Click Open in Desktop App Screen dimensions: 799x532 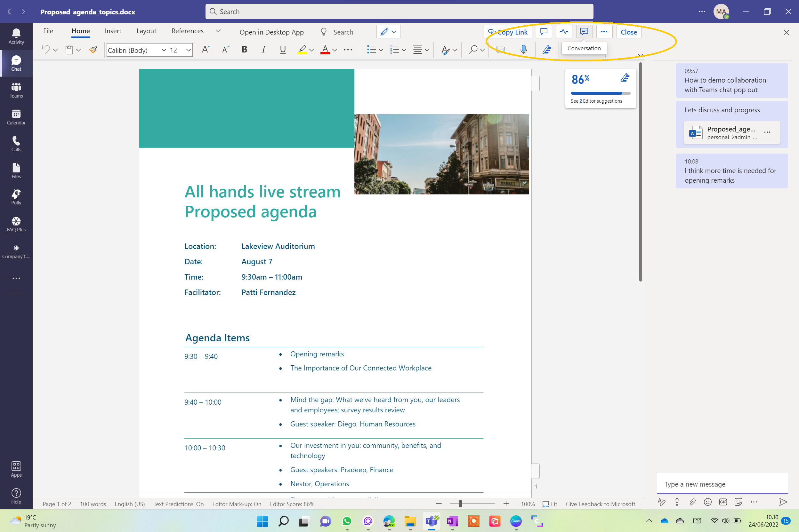tap(271, 32)
